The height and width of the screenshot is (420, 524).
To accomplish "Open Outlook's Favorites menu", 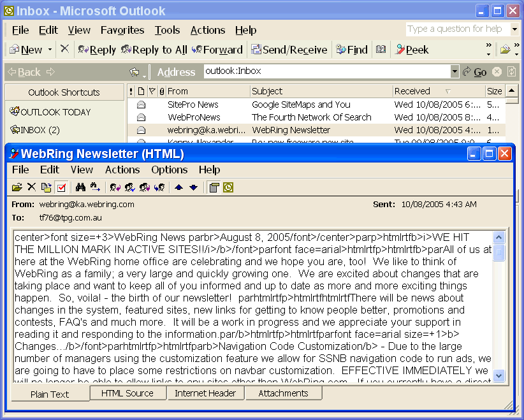I will [122, 30].
